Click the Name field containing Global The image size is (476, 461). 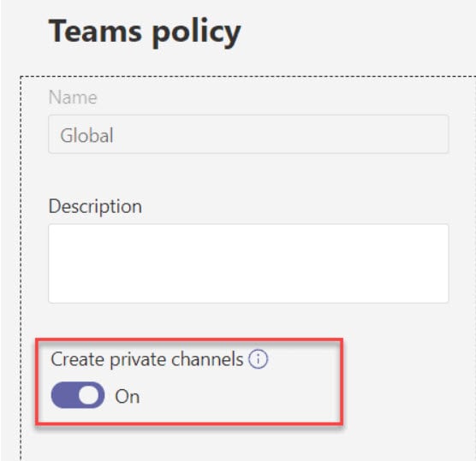pyautogui.click(x=248, y=134)
